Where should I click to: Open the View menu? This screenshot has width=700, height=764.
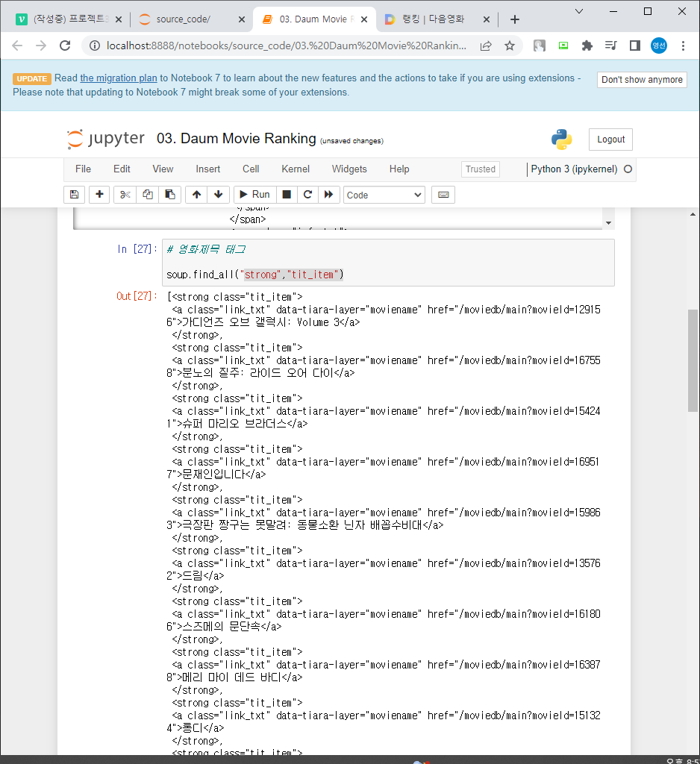pos(163,169)
